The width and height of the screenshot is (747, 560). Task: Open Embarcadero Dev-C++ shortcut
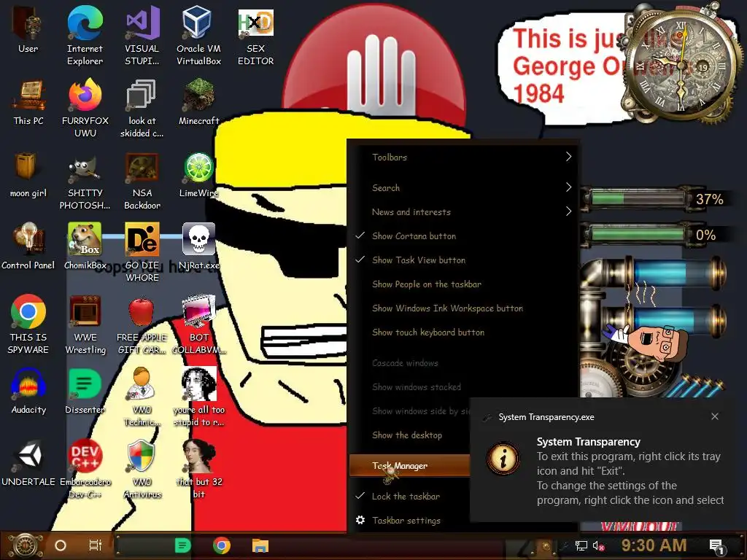tap(85, 469)
